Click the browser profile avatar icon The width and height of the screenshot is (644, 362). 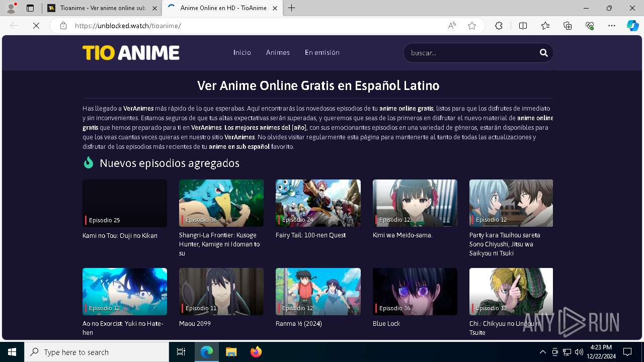click(x=11, y=8)
